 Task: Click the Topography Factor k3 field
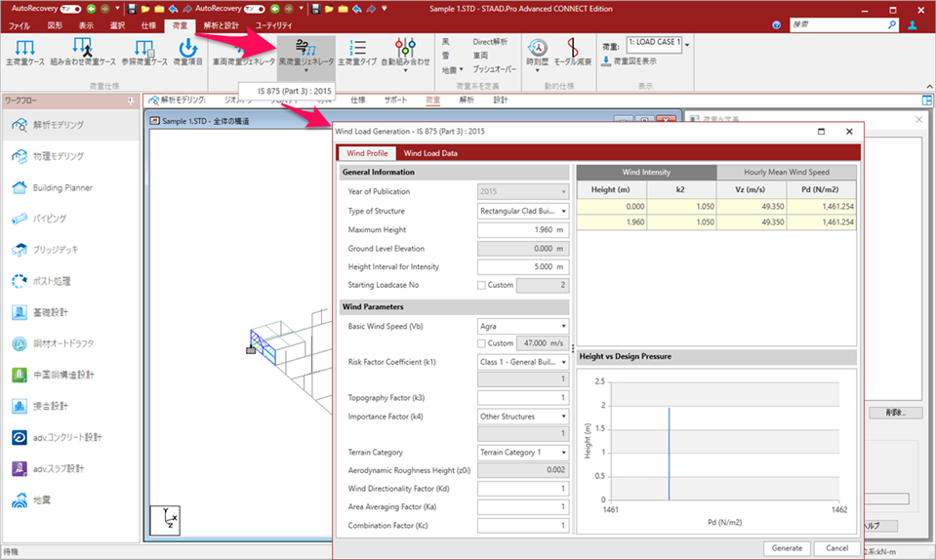(523, 398)
